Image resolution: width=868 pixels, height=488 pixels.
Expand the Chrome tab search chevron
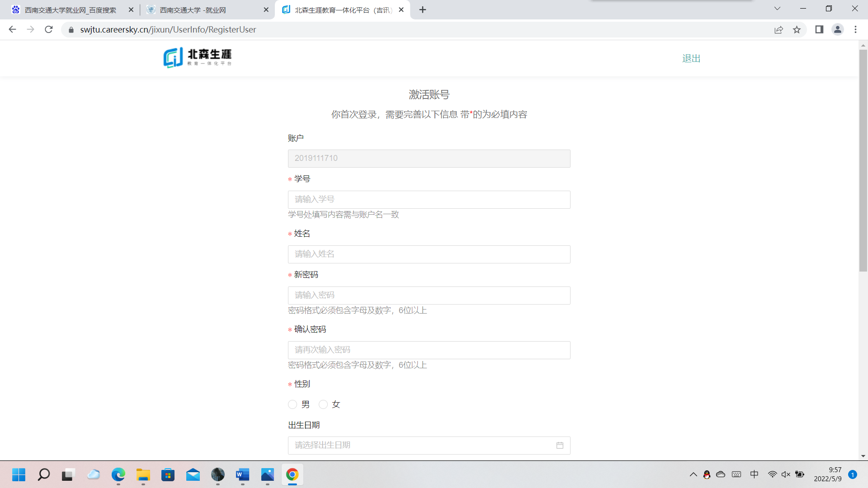pos(777,9)
